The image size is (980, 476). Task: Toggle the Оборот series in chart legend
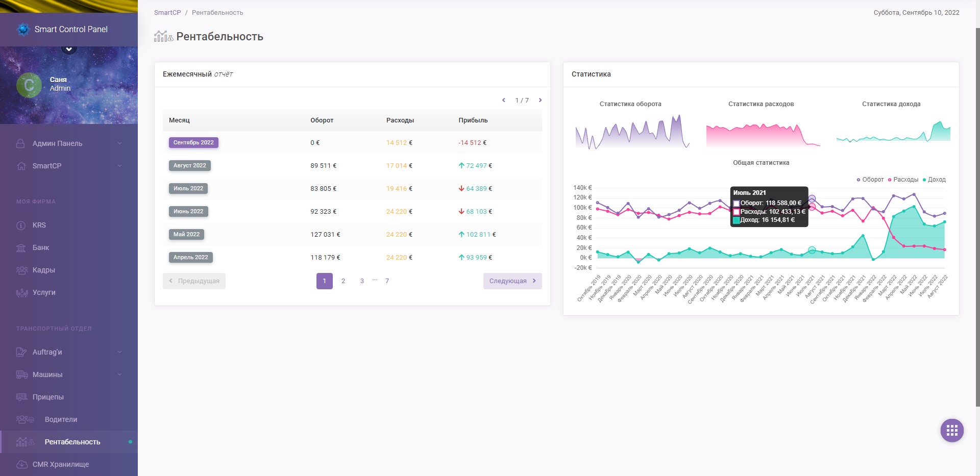(x=859, y=180)
